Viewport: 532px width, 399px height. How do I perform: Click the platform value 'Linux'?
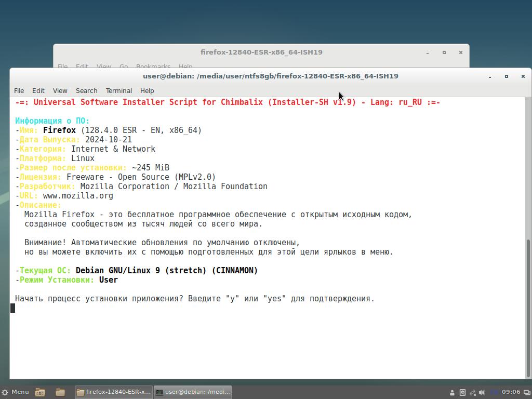click(x=83, y=158)
